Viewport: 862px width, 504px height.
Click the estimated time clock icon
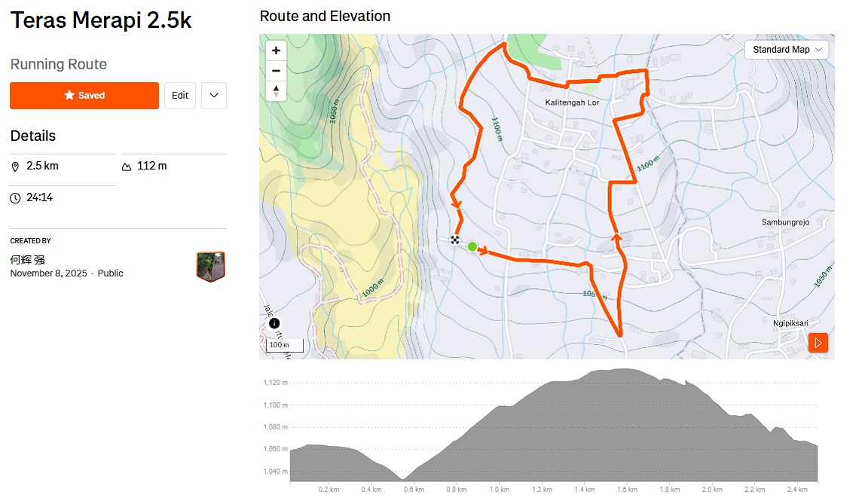click(x=16, y=198)
